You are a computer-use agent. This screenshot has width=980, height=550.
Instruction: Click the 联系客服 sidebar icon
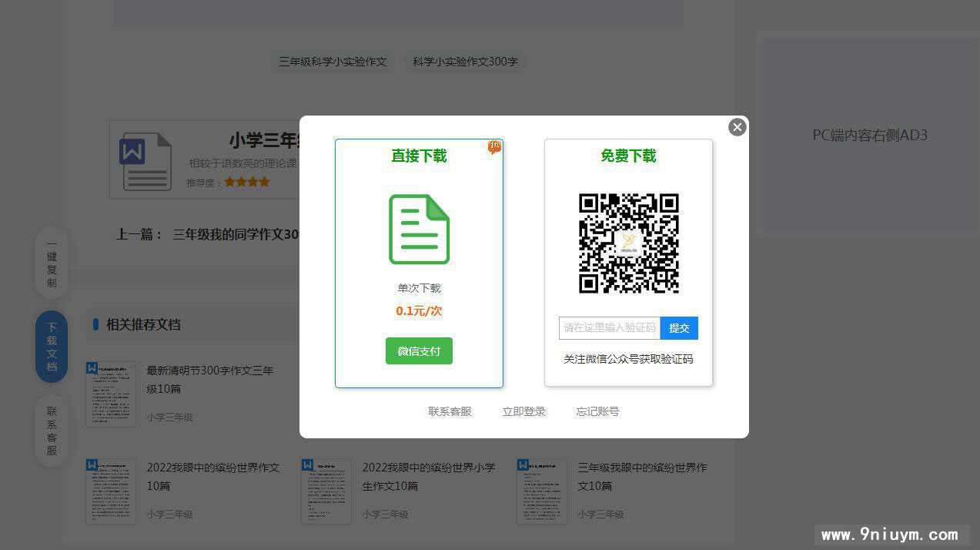51,428
